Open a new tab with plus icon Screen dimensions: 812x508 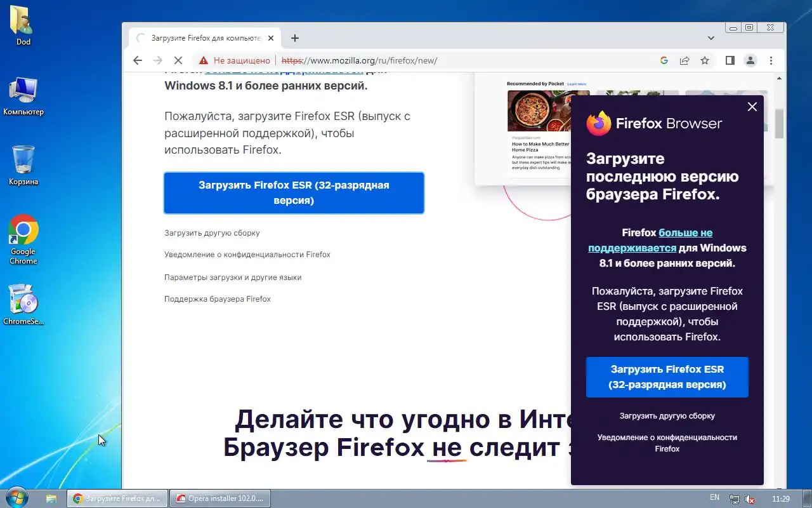295,38
